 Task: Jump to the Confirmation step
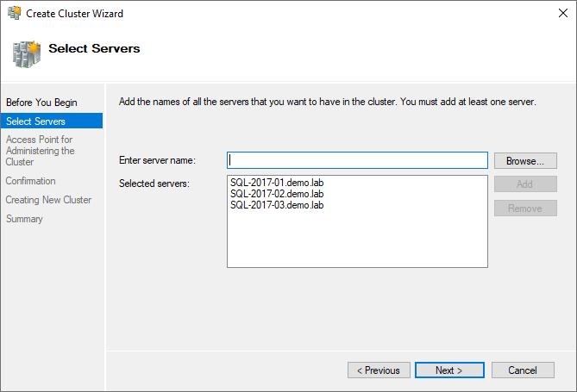tap(31, 181)
